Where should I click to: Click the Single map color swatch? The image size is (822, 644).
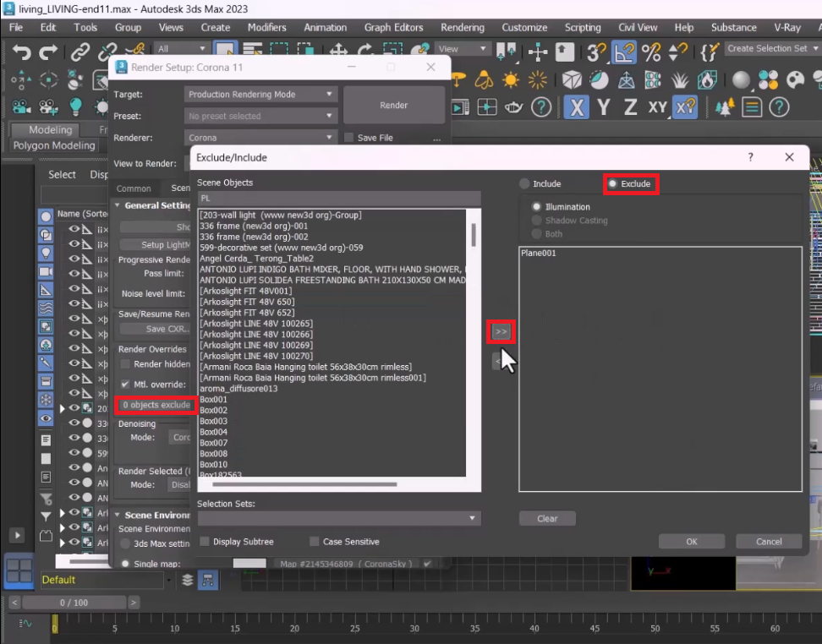(x=249, y=564)
